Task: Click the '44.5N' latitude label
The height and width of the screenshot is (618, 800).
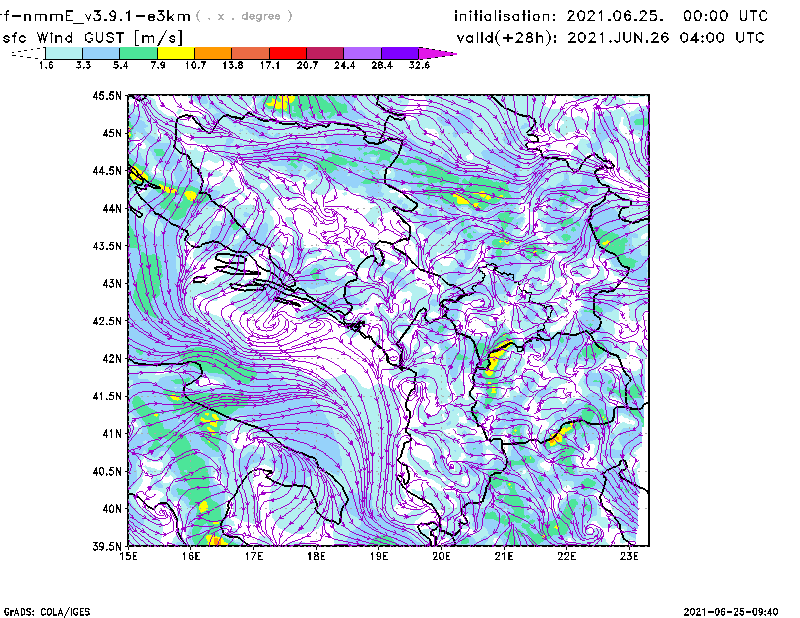Action: 107,171
